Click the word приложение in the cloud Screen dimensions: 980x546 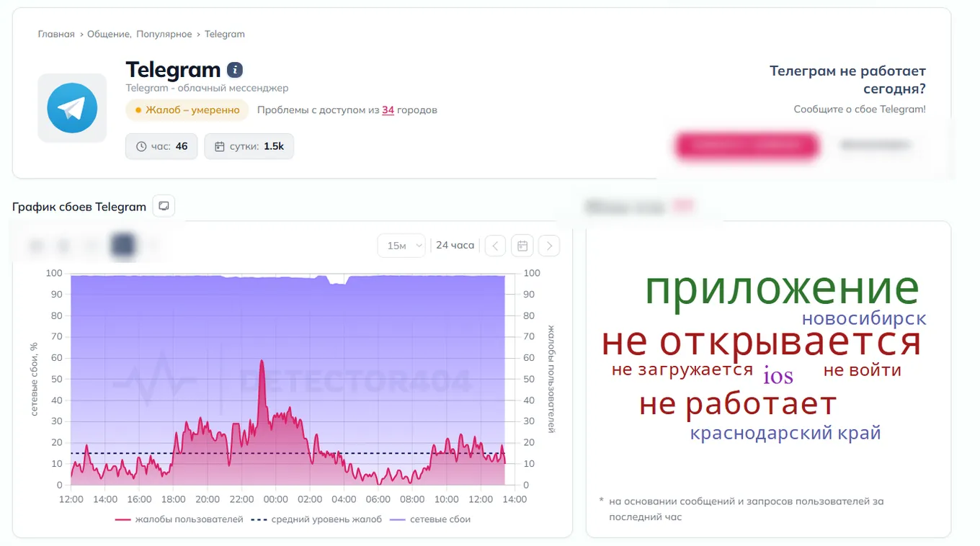(x=782, y=288)
